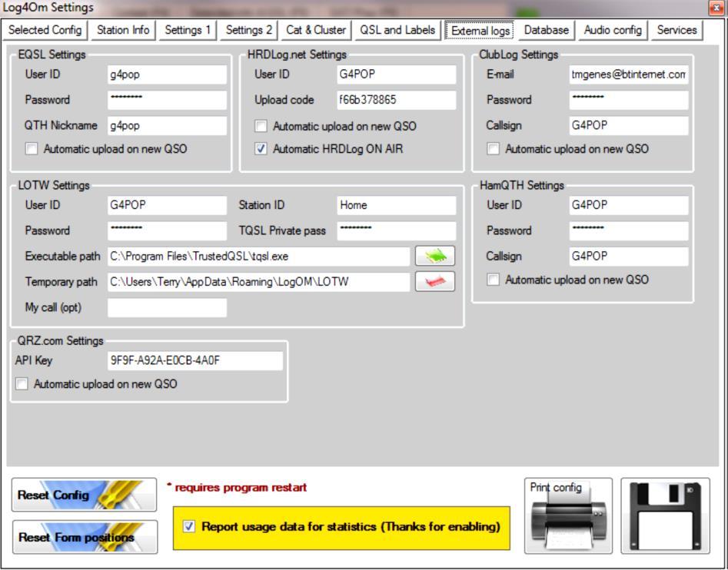Switch to the Station Info tab
The image size is (728, 570).
click(123, 30)
